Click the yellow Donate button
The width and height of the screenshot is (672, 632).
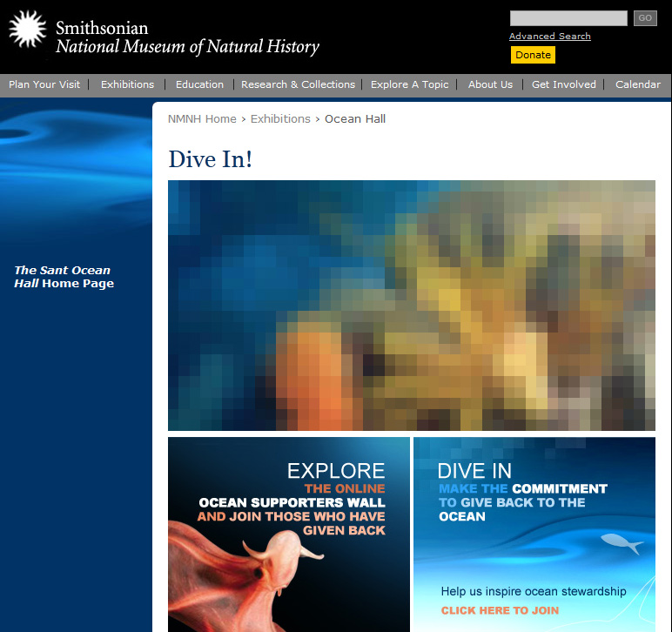click(x=533, y=55)
